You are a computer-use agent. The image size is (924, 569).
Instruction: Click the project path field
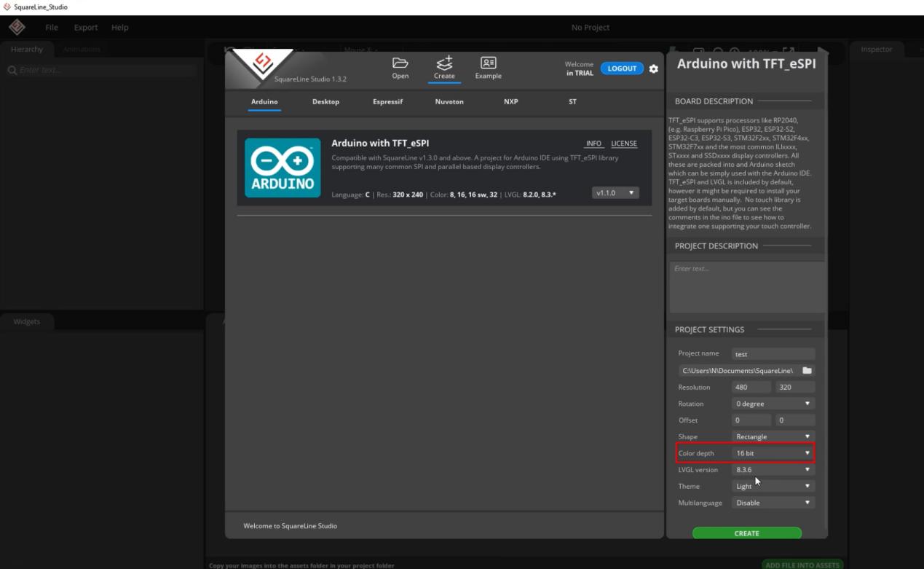click(x=739, y=371)
